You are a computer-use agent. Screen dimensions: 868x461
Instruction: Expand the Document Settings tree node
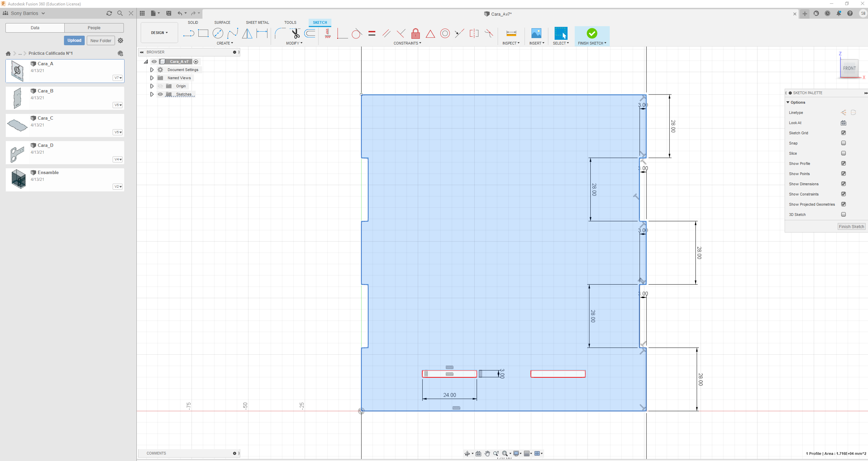pyautogui.click(x=152, y=70)
